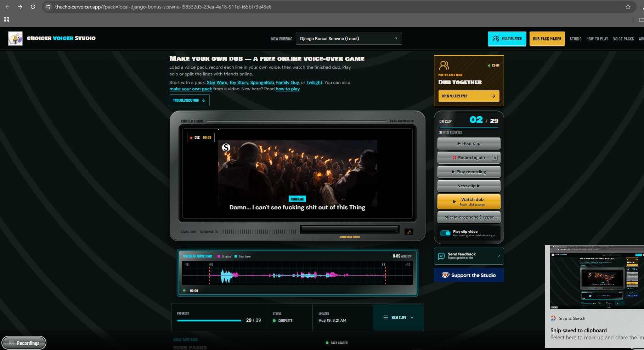Image resolution: width=644 pixels, height=350 pixels.
Task: Play the original with Hear clip
Action: 469,143
